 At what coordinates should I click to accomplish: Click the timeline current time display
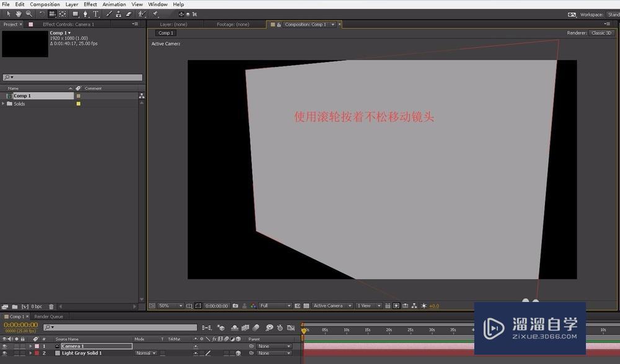21,325
